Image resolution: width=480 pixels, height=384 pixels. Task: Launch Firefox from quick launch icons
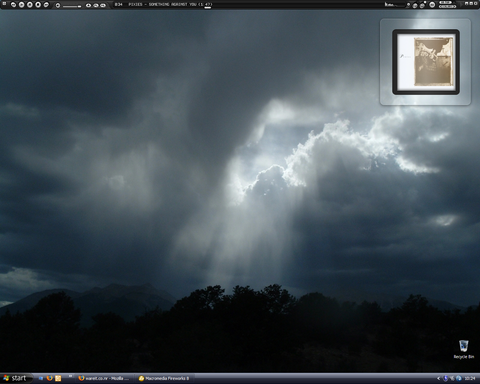coord(50,378)
